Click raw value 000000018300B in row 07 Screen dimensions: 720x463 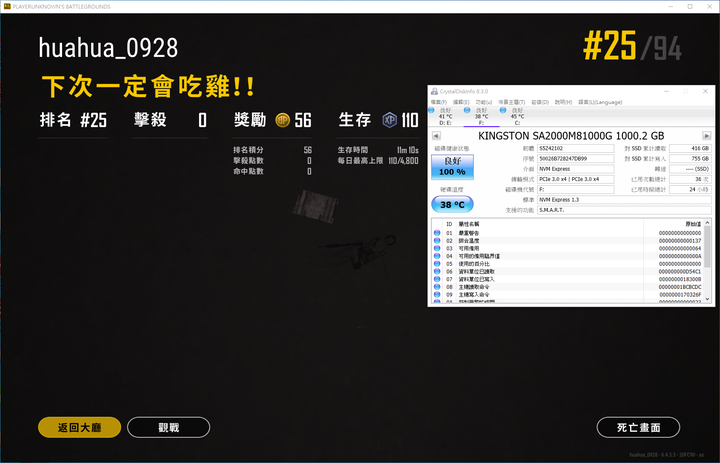pyautogui.click(x=680, y=279)
